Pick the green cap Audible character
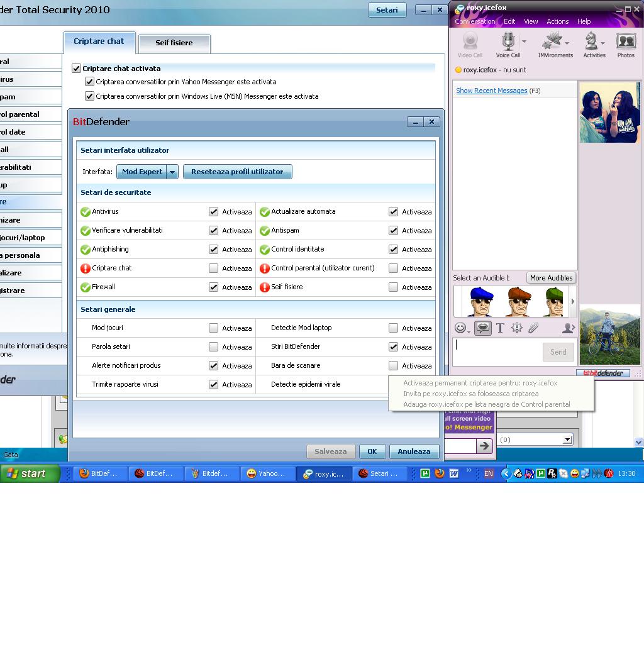The width and height of the screenshot is (644, 669). point(554,302)
